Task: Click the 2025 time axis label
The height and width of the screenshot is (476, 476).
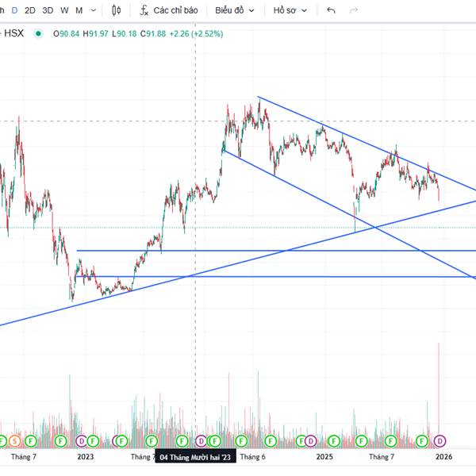Action: pyautogui.click(x=324, y=457)
